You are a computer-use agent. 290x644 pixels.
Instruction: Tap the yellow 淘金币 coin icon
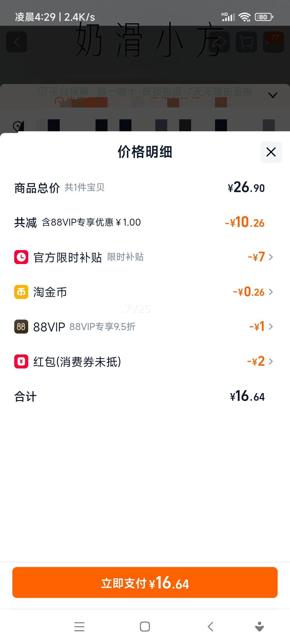21,292
